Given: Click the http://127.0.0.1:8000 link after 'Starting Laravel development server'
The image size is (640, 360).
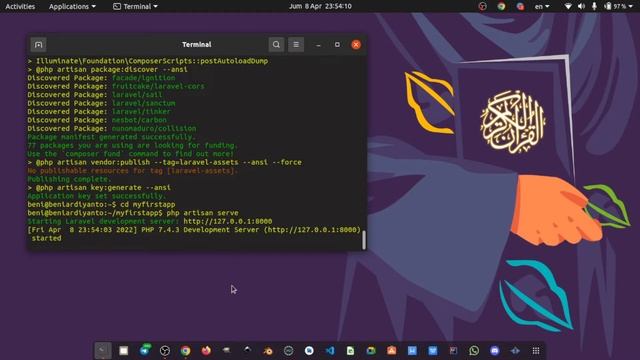Looking at the screenshot, I should point(228,221).
